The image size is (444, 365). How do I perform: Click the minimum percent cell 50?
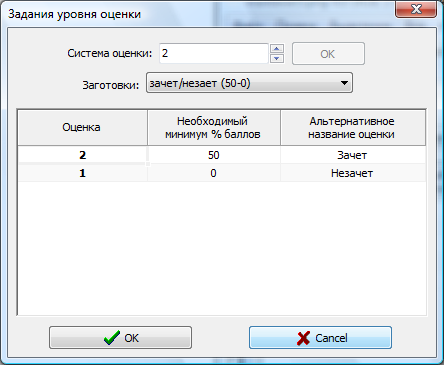pyautogui.click(x=214, y=155)
